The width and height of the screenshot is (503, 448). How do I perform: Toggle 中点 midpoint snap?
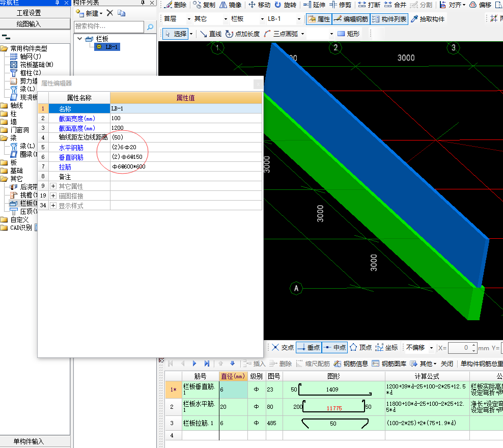coord(334,348)
